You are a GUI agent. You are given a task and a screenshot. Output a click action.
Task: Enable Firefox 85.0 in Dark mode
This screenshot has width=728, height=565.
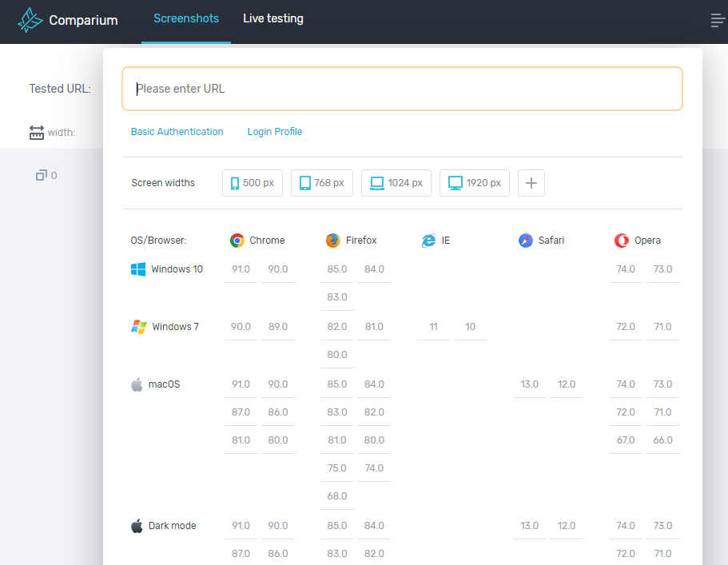tap(337, 526)
